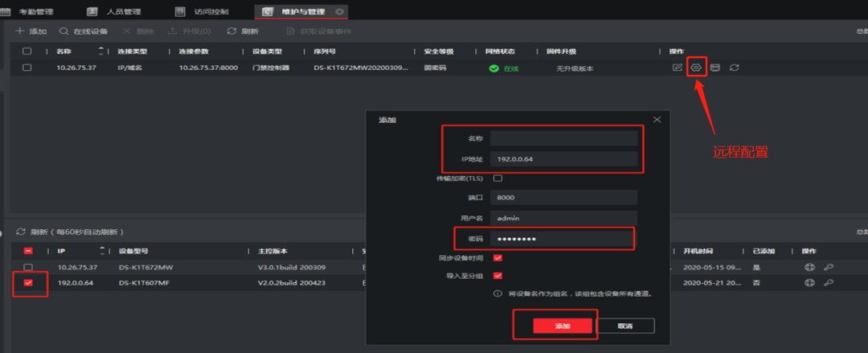Click the refresh icon in device 10.26.75.37 row
Screen dimensions: 868x353
(x=734, y=68)
